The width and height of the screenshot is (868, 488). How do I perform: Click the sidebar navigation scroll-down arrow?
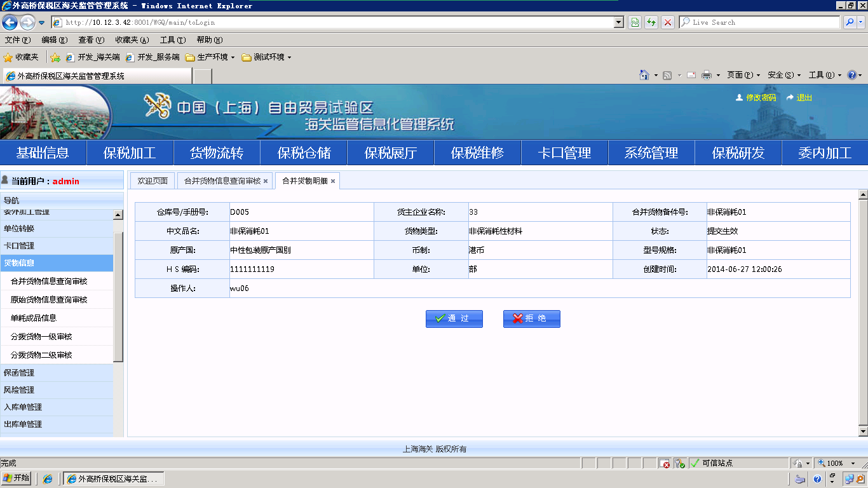click(118, 431)
